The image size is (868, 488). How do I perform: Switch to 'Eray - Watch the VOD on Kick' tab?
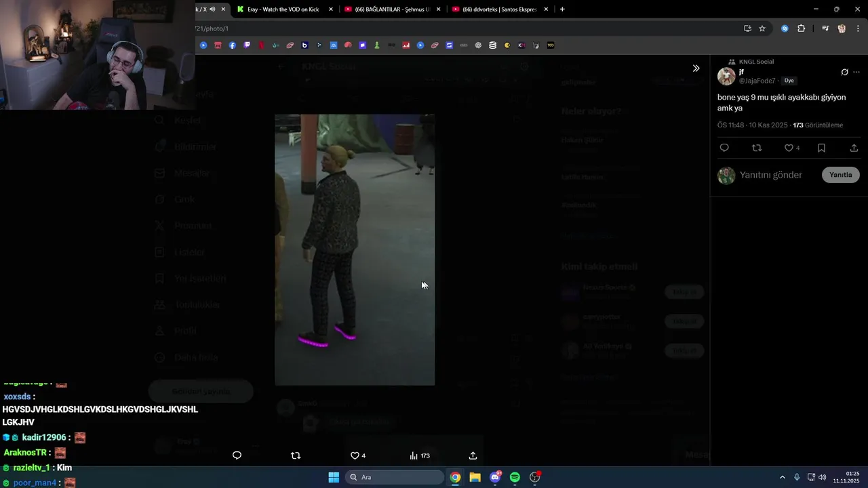click(x=283, y=9)
